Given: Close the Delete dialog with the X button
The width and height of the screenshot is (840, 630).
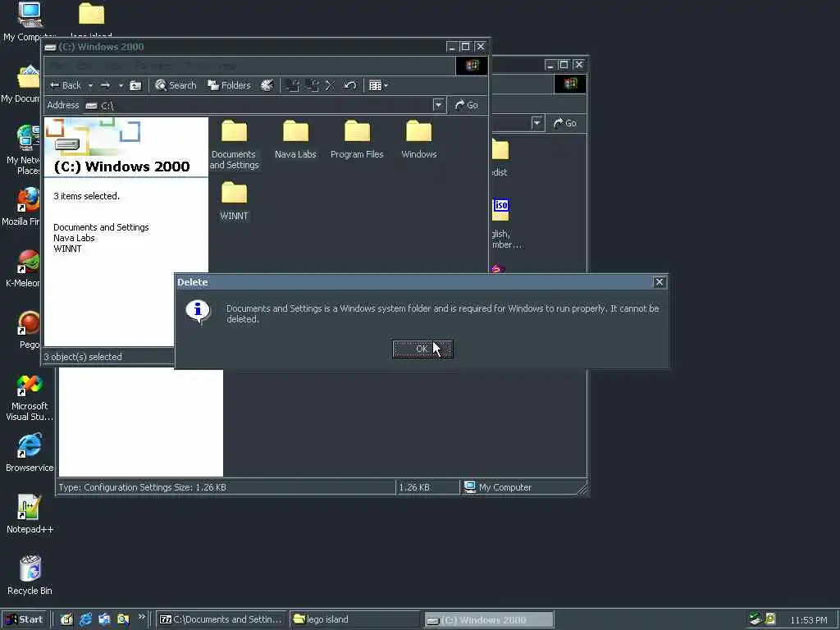Looking at the screenshot, I should (x=660, y=282).
